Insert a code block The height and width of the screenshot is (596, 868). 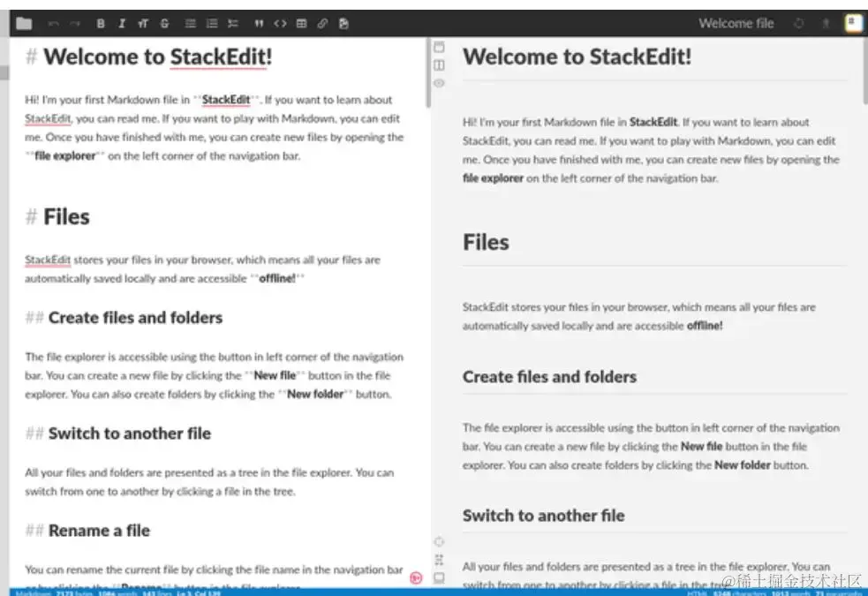(x=280, y=23)
